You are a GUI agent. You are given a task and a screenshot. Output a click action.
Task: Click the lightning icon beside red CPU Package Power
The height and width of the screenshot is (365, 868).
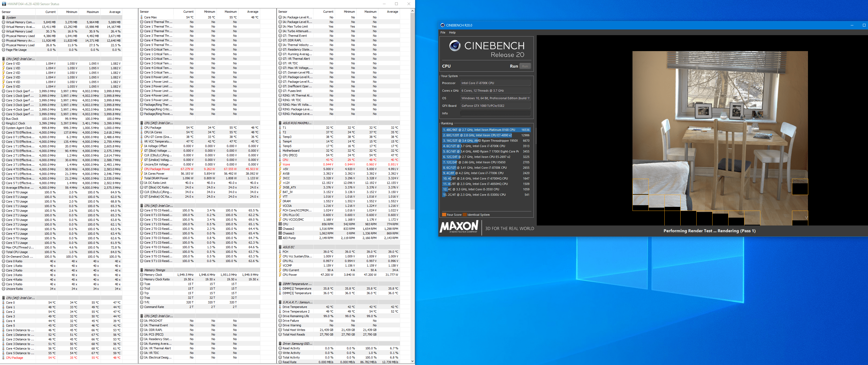142,169
